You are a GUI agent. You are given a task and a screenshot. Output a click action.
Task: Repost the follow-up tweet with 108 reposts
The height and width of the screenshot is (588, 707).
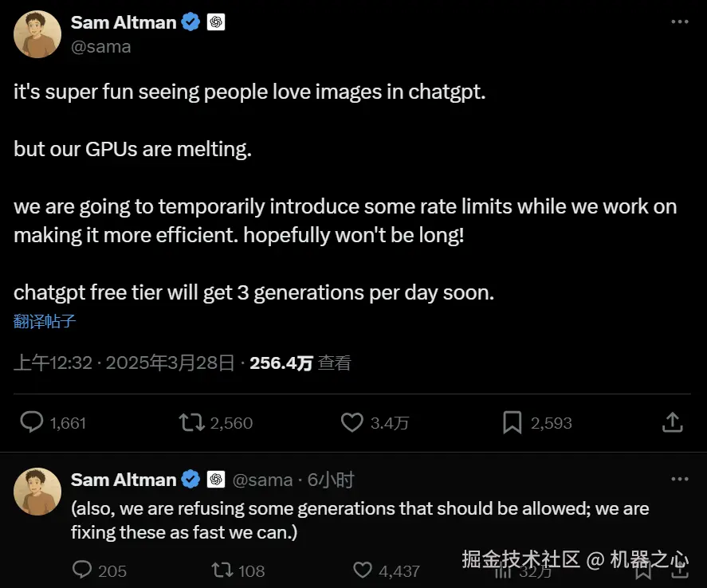click(x=221, y=570)
